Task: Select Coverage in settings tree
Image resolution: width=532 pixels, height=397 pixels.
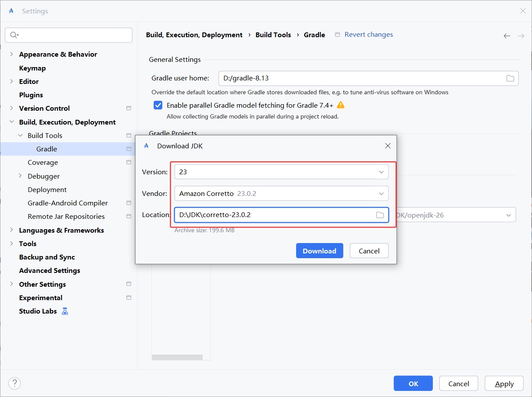Action: click(43, 163)
